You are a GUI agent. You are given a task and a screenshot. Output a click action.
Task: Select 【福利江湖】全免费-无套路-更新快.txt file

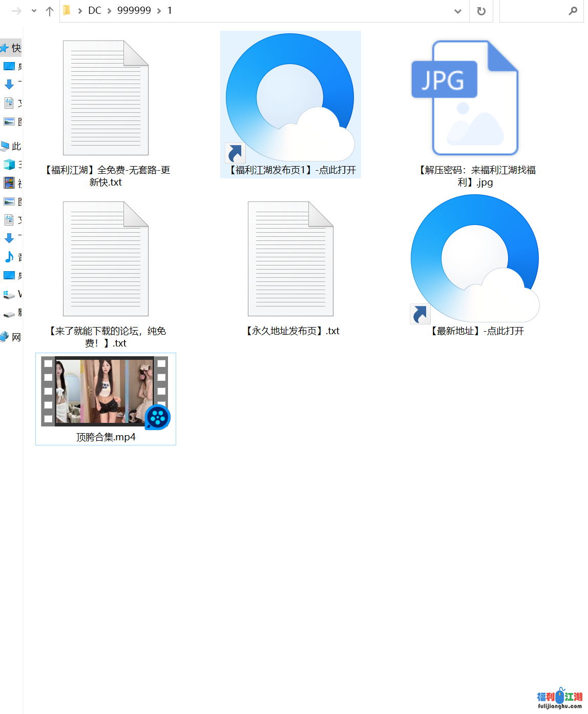click(106, 110)
